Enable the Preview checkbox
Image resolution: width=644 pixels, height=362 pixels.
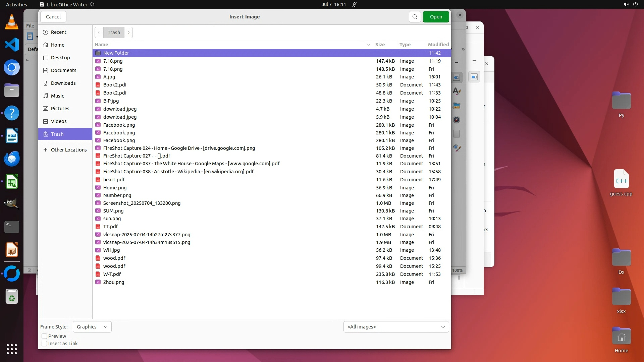click(44, 336)
